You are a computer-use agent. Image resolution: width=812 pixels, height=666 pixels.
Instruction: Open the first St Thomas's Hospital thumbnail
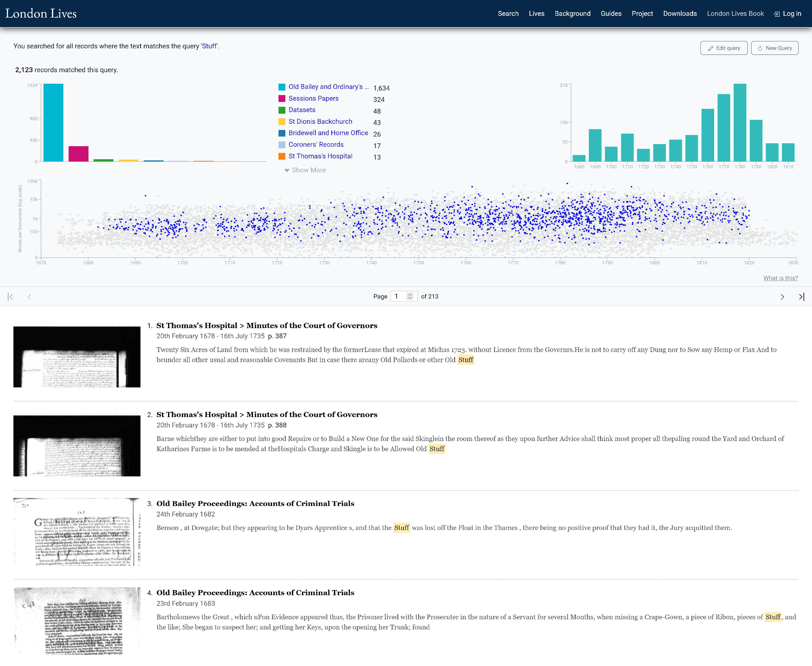pos(77,357)
